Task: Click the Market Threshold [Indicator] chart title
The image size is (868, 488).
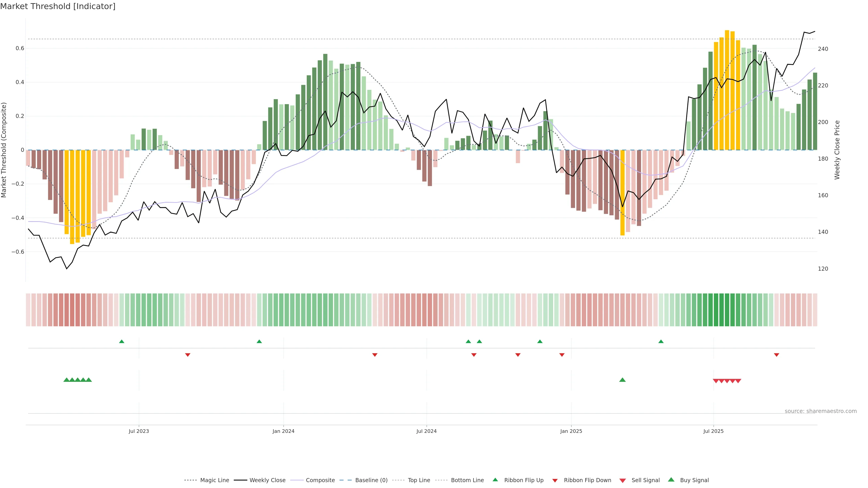Action: tap(58, 6)
